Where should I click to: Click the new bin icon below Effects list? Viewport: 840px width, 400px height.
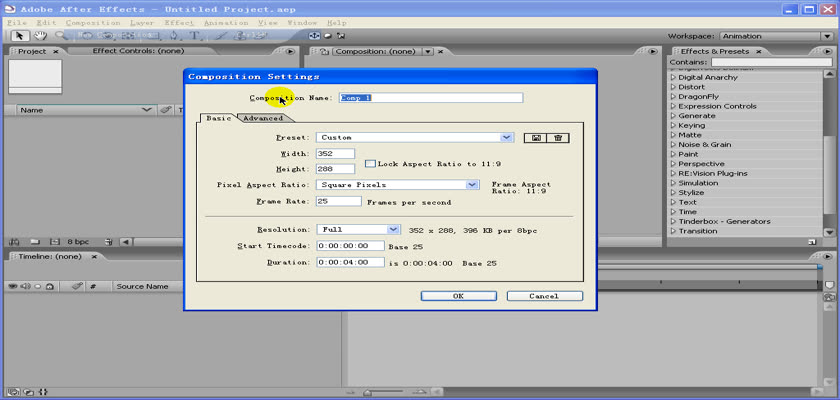point(812,242)
